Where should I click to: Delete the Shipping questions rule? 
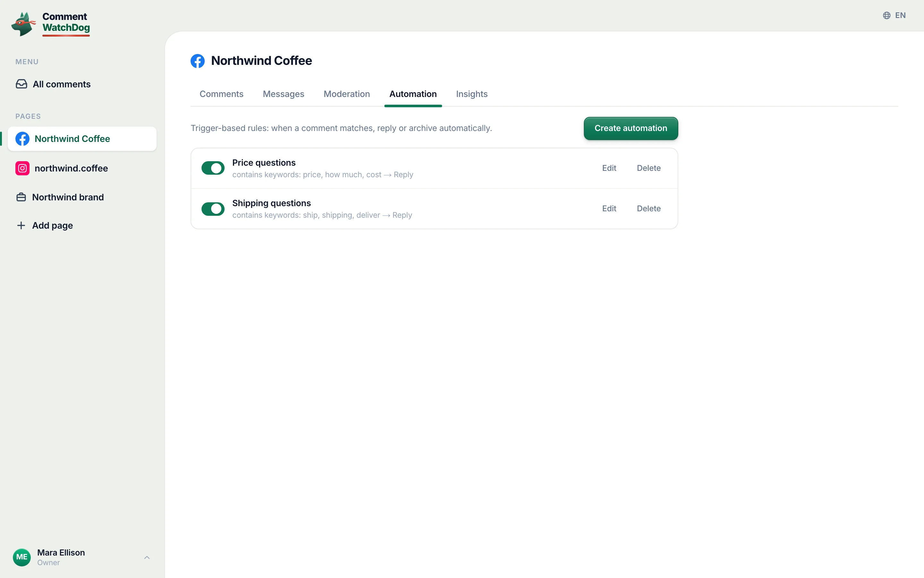pyautogui.click(x=649, y=209)
